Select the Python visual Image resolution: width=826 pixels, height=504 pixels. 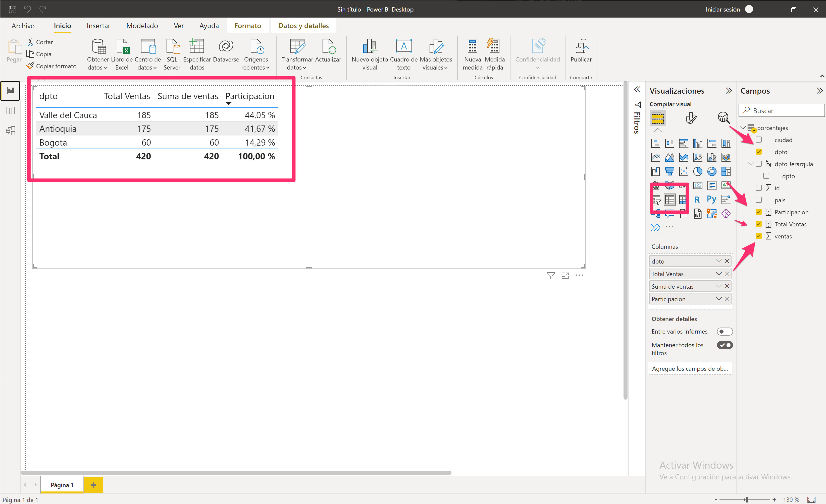pos(711,200)
